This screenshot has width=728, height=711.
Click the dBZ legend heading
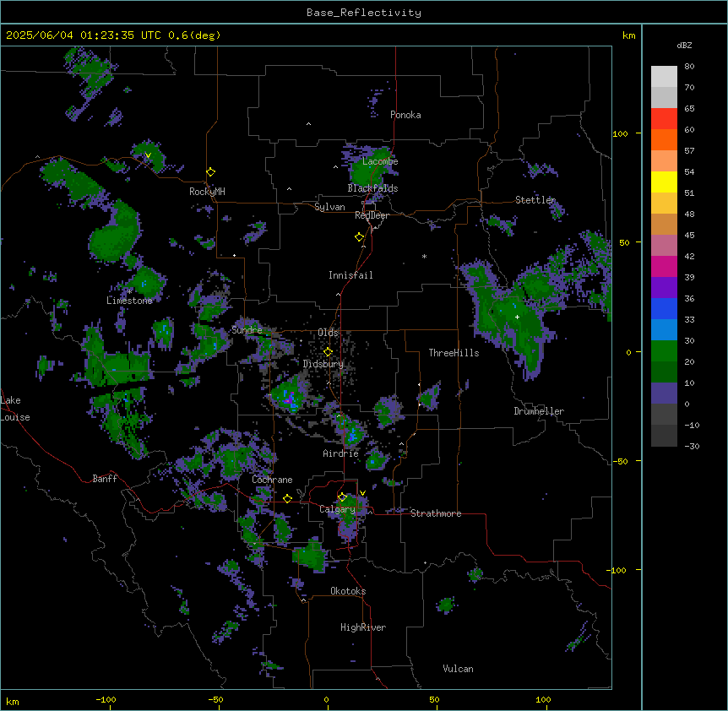[684, 46]
